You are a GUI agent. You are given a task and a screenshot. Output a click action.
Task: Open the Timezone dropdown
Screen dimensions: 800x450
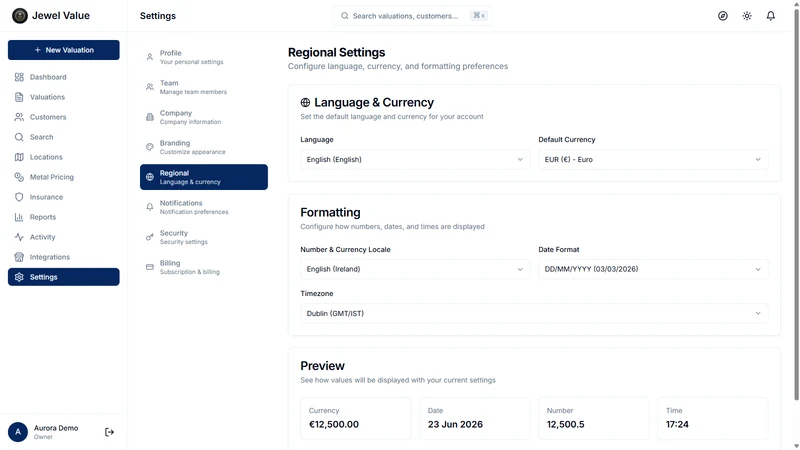(x=534, y=313)
